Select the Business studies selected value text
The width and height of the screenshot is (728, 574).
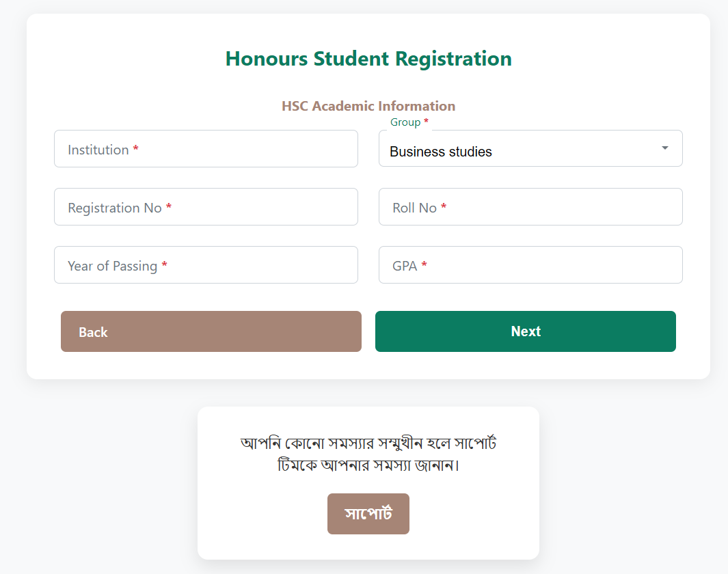click(441, 152)
